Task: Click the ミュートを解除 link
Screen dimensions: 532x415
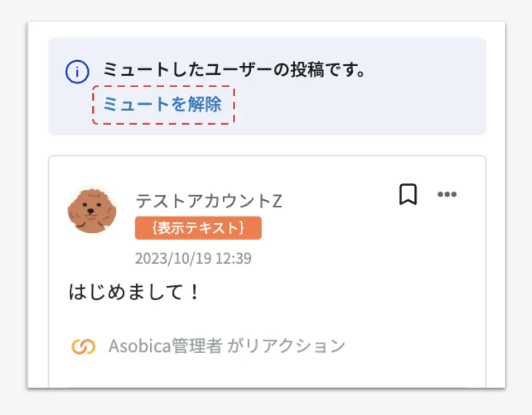Action: coord(163,105)
